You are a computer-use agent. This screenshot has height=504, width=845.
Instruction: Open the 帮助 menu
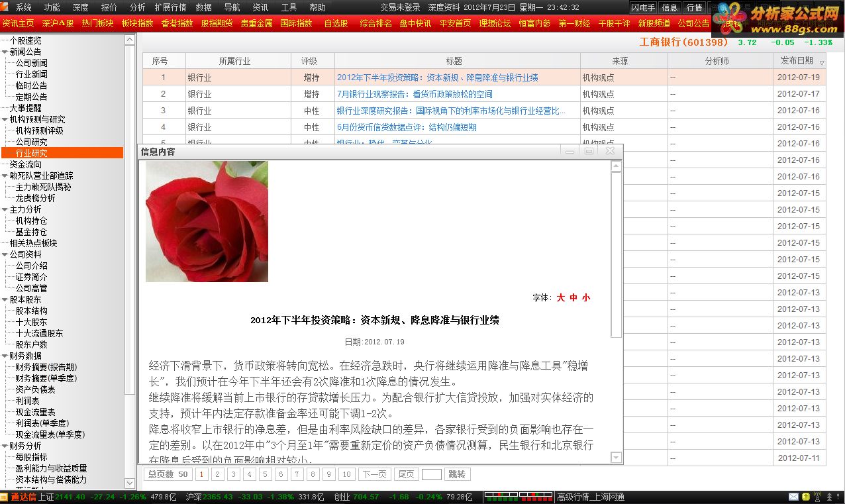click(x=317, y=7)
